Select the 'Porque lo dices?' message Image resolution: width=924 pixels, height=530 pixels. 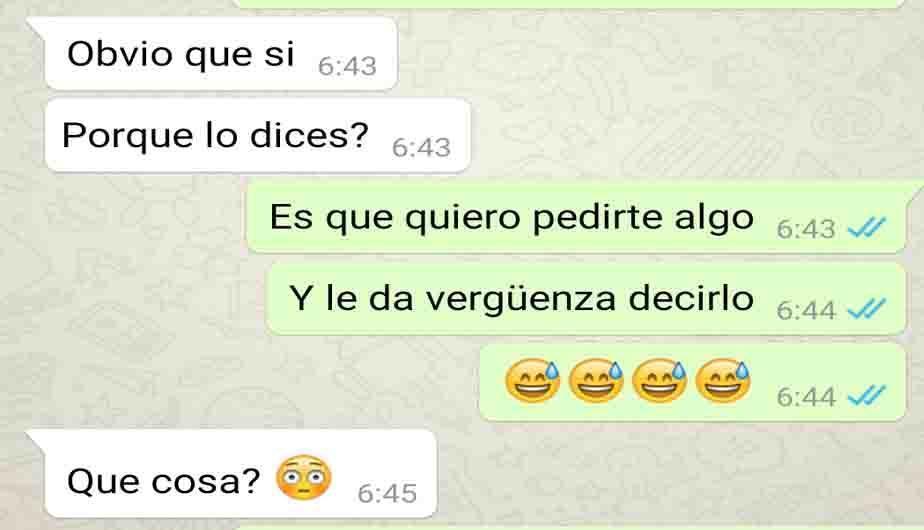point(258,136)
